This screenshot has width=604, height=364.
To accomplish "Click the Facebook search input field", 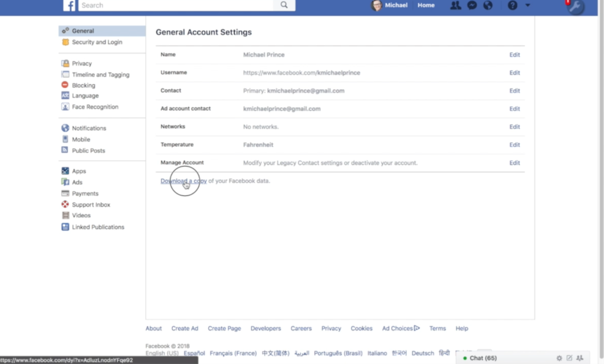I will tap(176, 5).
